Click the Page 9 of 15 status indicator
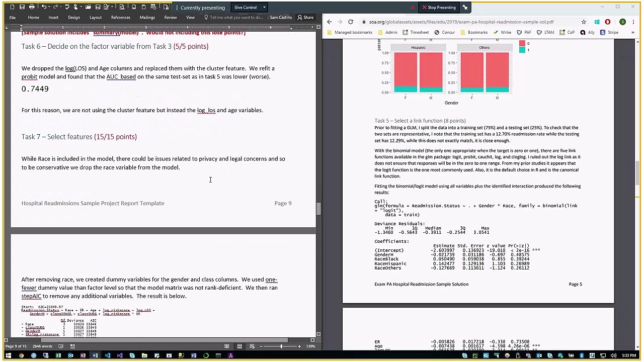The width and height of the screenshot is (644, 362). [16, 346]
